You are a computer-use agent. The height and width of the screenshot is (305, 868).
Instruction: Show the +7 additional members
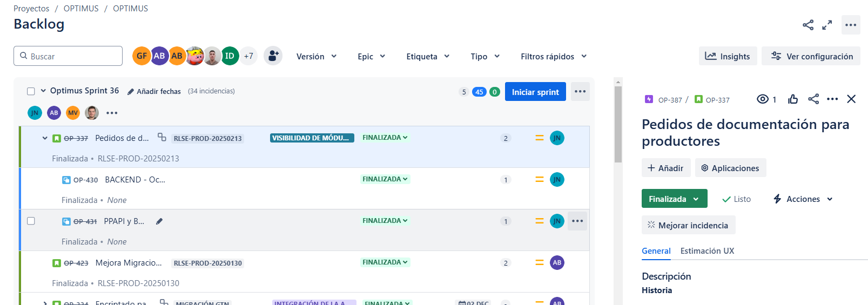click(248, 56)
